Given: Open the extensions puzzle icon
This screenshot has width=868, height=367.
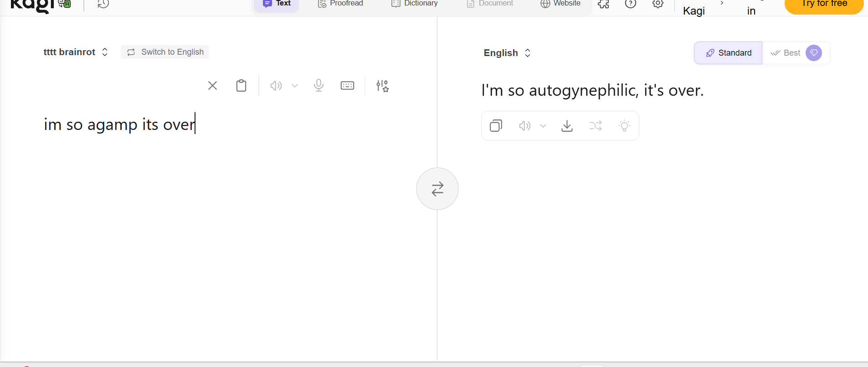Looking at the screenshot, I should [x=604, y=4].
